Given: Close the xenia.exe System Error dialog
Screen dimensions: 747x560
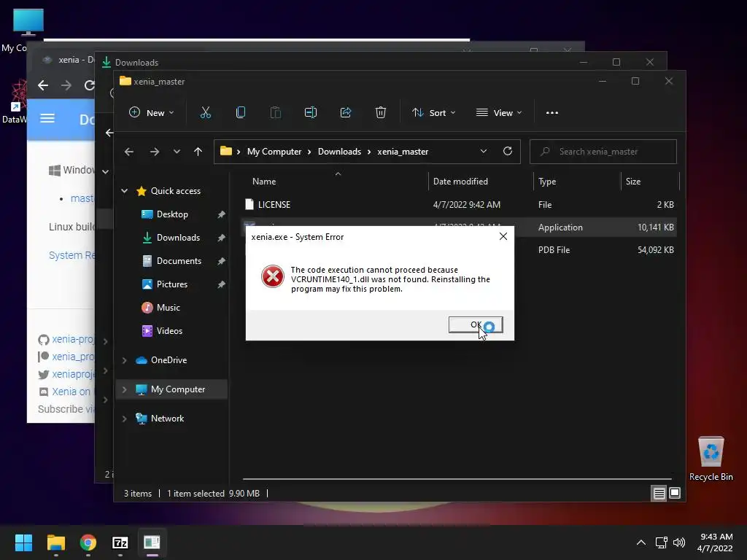Looking at the screenshot, I should (503, 236).
